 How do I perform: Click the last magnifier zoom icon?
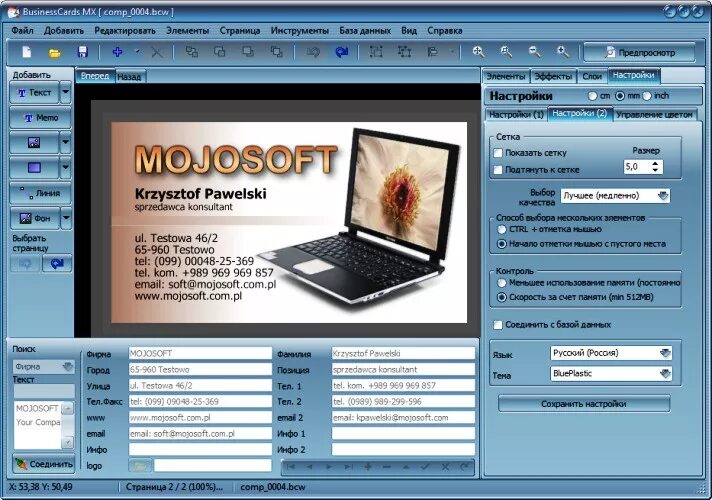pos(563,52)
